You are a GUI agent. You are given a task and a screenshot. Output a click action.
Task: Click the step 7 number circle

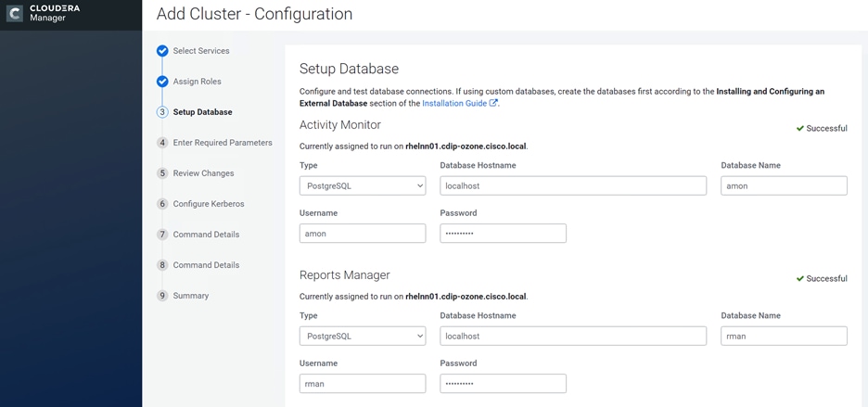click(162, 235)
